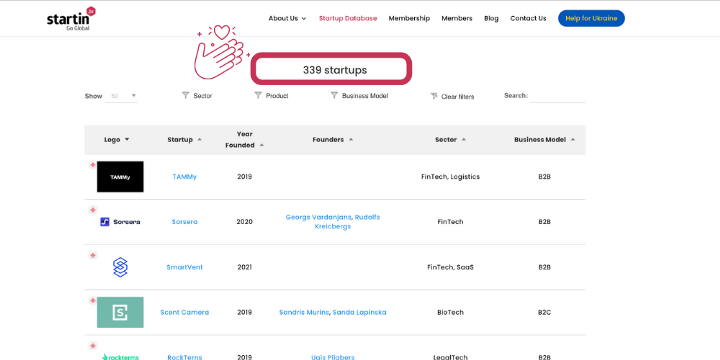
Task: Open founder Sanda Lapinska link
Action: pos(360,312)
